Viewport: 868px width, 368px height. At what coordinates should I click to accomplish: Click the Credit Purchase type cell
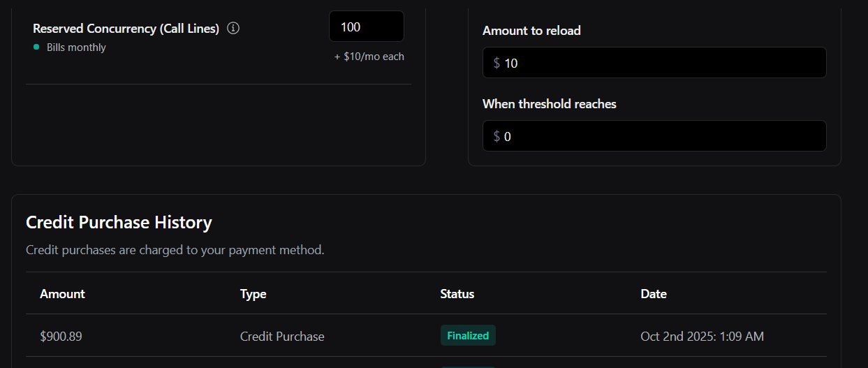click(x=282, y=337)
